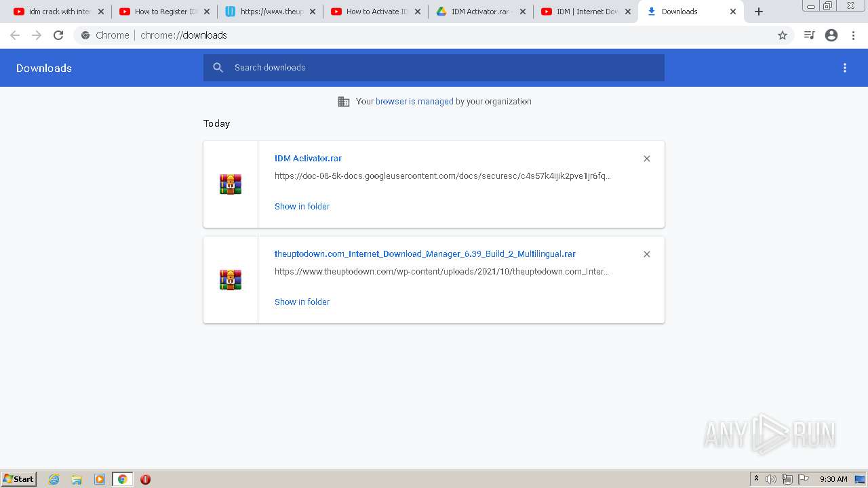The width and height of the screenshot is (868, 488).
Task: Click the 'Downloads' page title
Action: point(44,68)
